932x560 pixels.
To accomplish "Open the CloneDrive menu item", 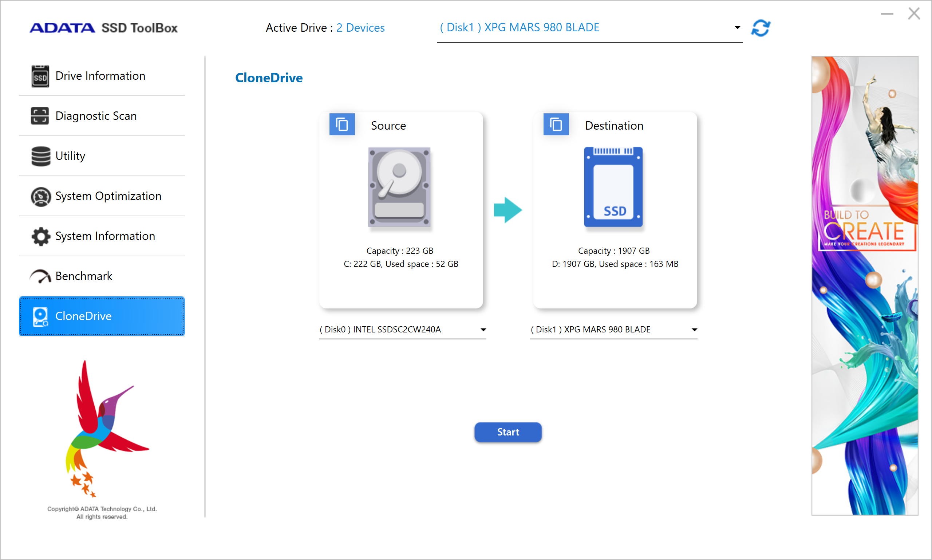I will pyautogui.click(x=102, y=316).
